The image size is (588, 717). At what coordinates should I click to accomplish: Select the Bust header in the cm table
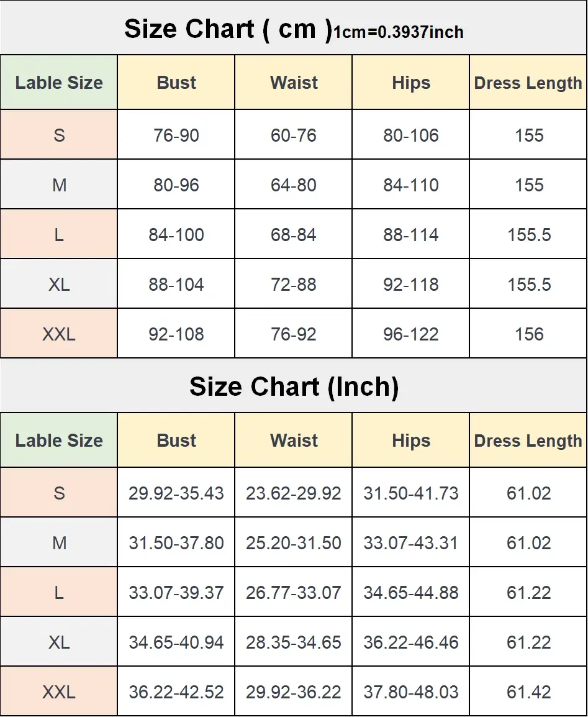[176, 83]
